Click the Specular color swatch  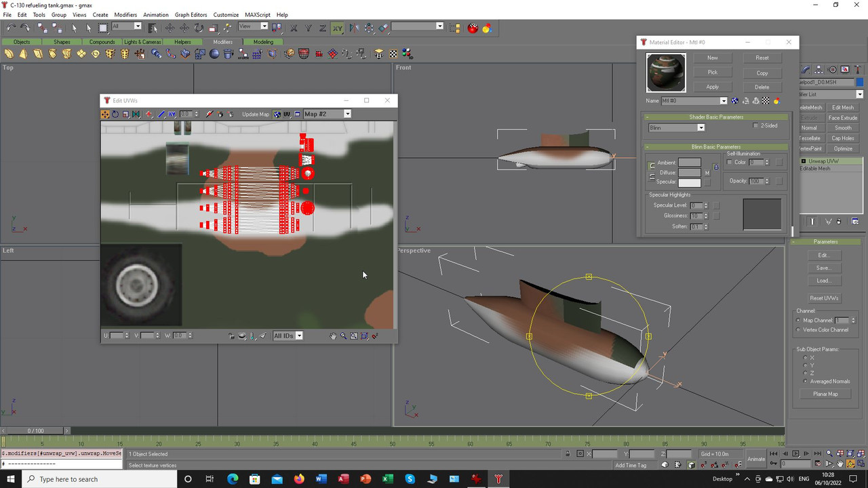tap(689, 182)
